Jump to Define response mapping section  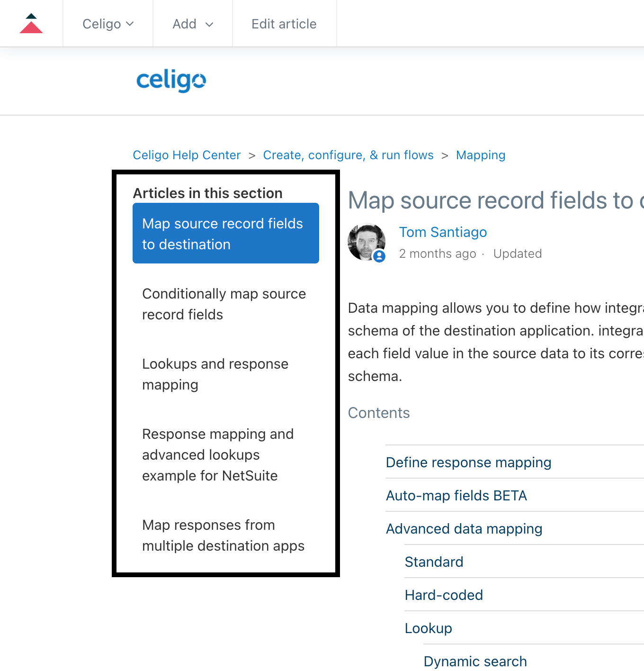(468, 462)
